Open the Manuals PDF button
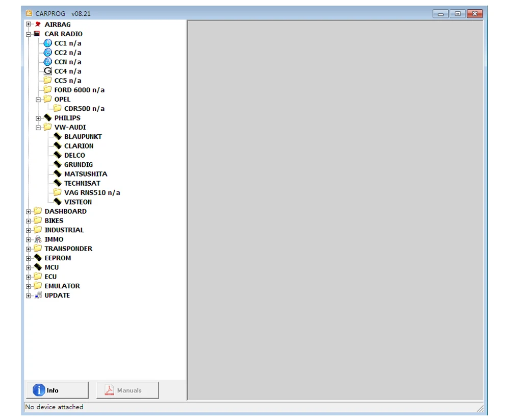The width and height of the screenshot is (510, 420). pyautogui.click(x=127, y=390)
